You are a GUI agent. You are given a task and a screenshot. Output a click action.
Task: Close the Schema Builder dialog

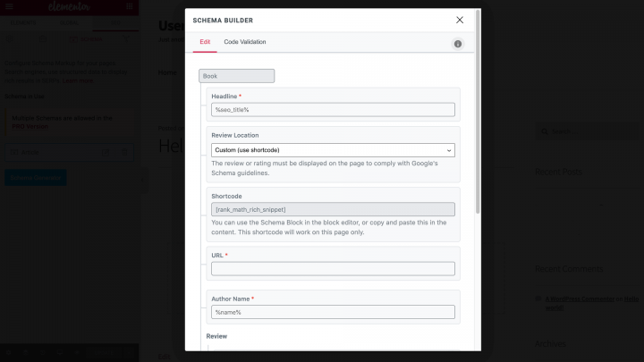coord(460,20)
